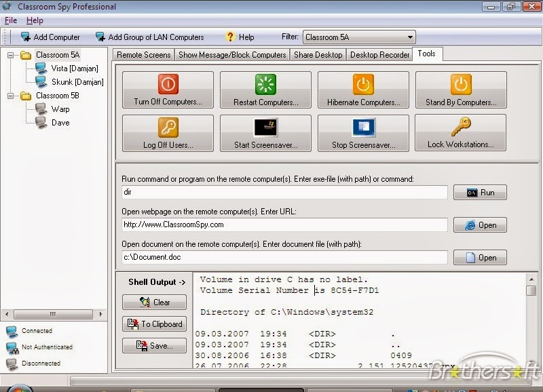Switch to the Remote Screens tab
Viewport: 543px width, 392px height.
[x=143, y=55]
